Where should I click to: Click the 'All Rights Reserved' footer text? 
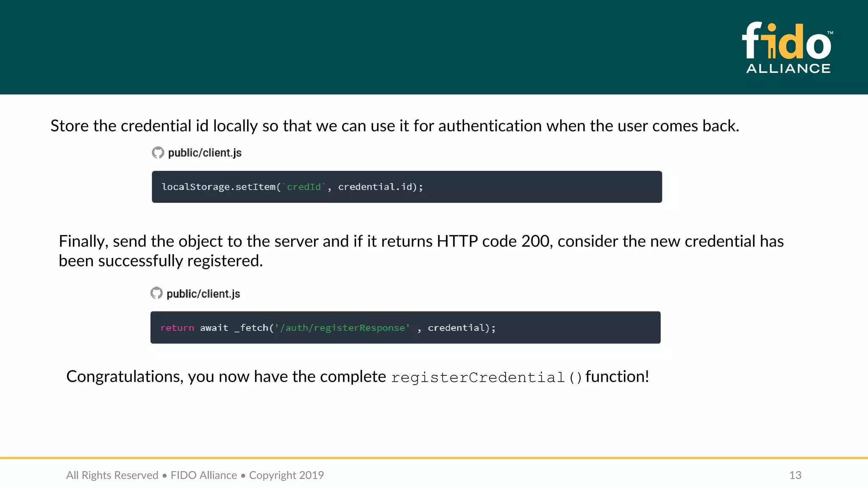click(x=112, y=475)
